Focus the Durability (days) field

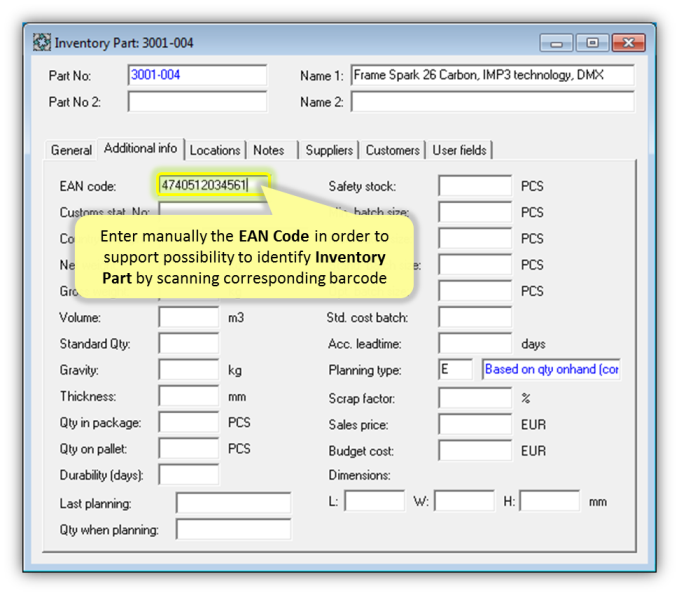[189, 475]
